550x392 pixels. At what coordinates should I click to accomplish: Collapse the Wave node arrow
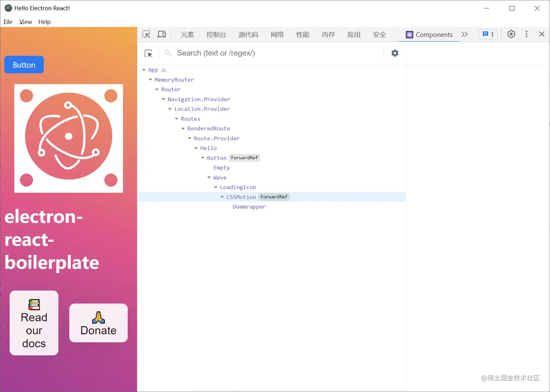click(x=210, y=178)
